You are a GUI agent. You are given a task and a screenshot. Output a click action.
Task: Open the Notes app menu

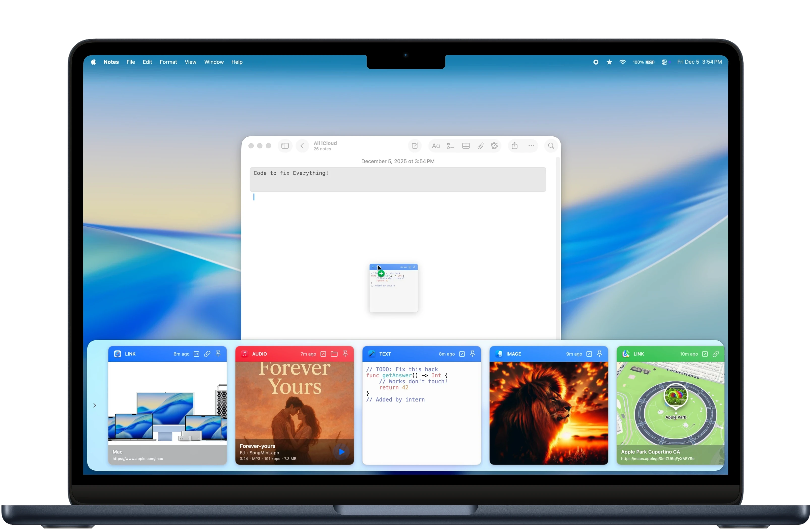(111, 62)
